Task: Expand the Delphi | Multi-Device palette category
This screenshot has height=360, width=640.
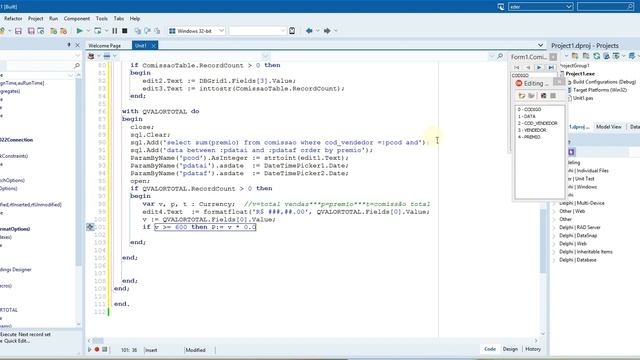Action: point(554,203)
